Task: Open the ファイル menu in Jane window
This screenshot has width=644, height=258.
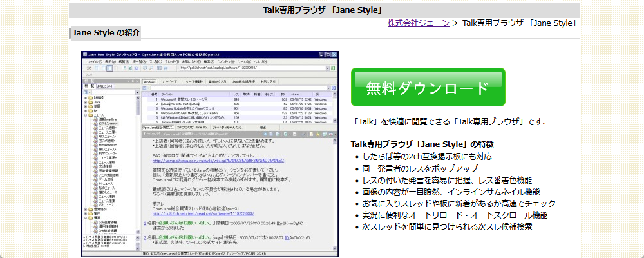Action: click(93, 61)
